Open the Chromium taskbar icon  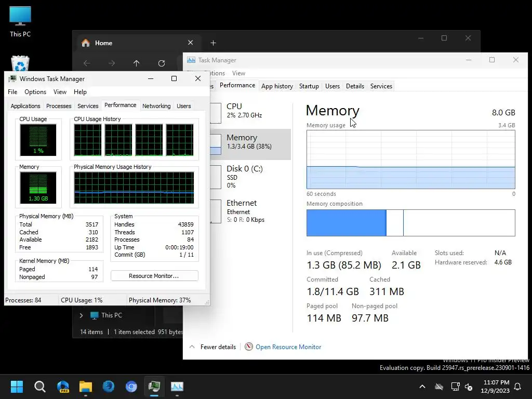click(131, 386)
